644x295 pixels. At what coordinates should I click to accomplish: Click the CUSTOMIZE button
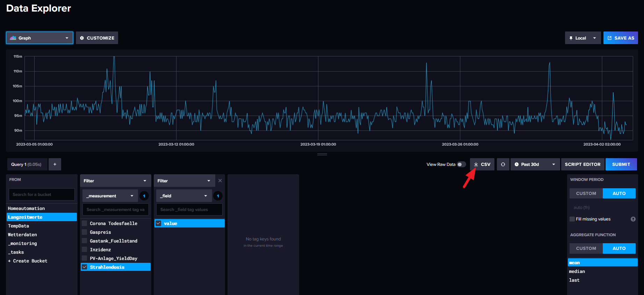[x=97, y=38]
